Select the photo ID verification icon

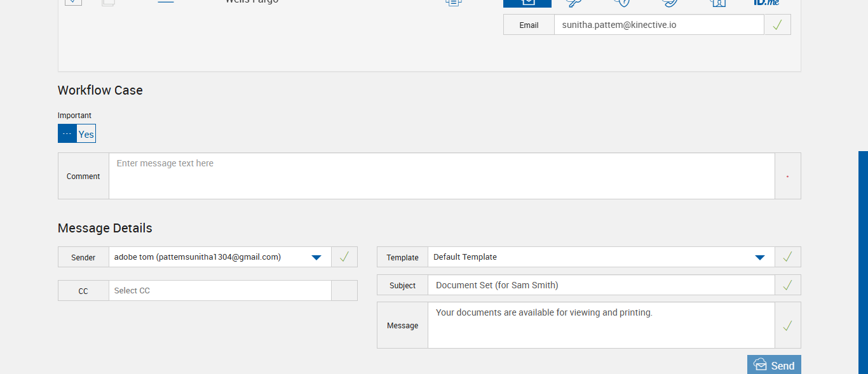(x=718, y=3)
